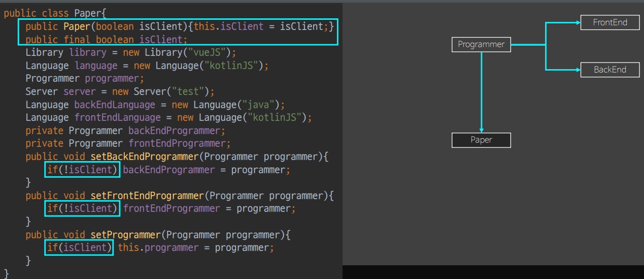644x279 pixels.
Task: Click the Programmer box in the diagram
Action: point(481,45)
